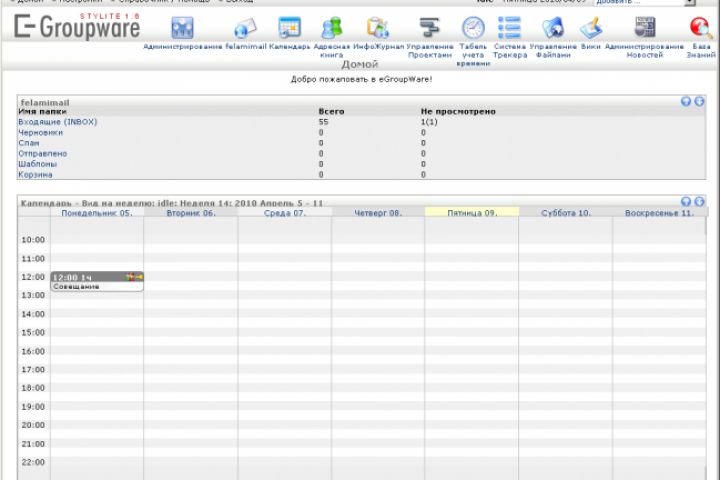The height and width of the screenshot is (480, 720).
Task: Open the Черновики folder
Action: click(x=40, y=132)
